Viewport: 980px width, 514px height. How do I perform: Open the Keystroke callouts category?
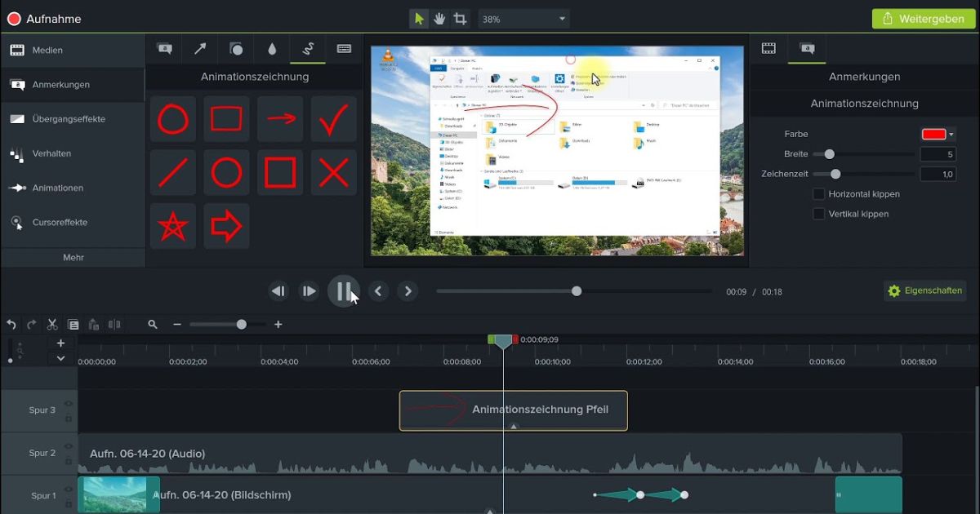pos(343,49)
